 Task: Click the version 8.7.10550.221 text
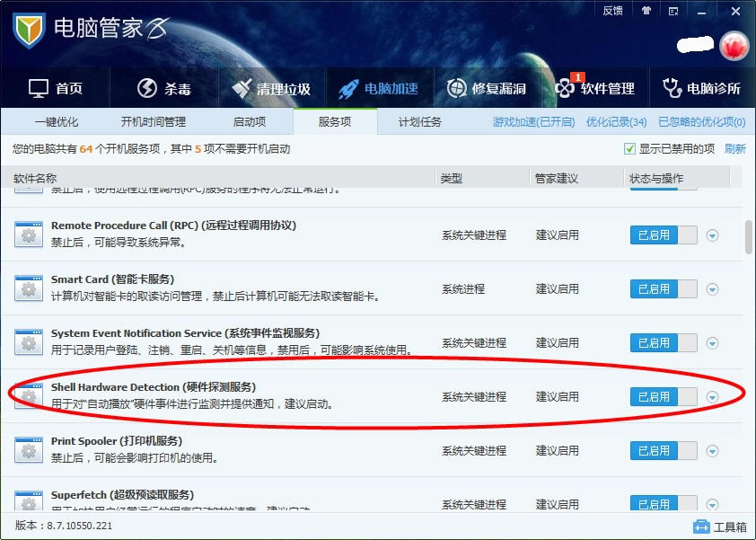pos(63,526)
